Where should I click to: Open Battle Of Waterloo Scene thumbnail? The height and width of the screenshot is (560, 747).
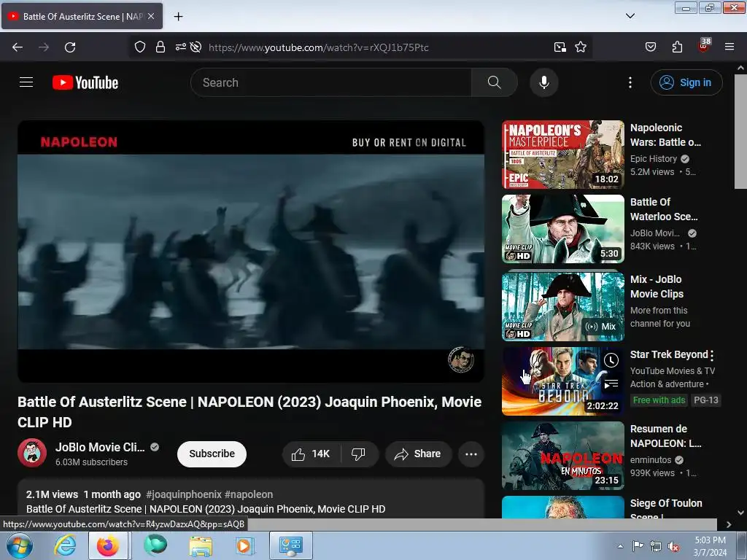pos(563,228)
